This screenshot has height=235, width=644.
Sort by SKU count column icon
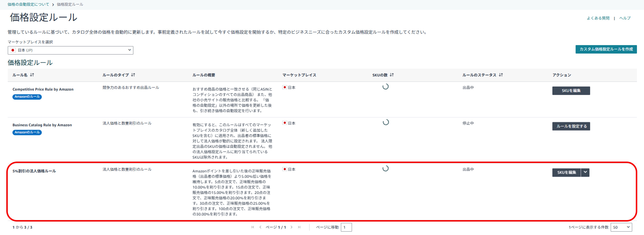click(x=392, y=75)
